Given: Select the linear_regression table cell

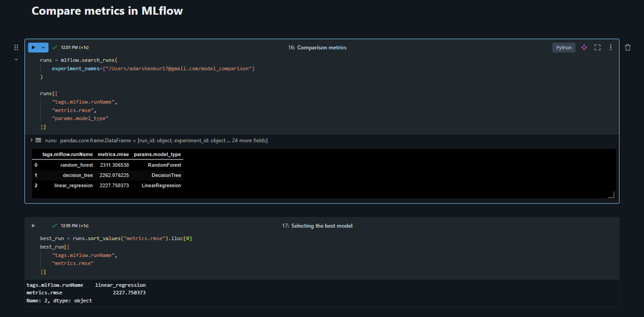Looking at the screenshot, I should point(74,186).
